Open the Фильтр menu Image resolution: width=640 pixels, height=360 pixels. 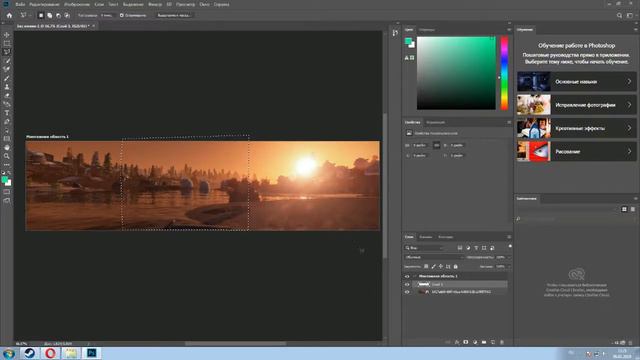(155, 4)
